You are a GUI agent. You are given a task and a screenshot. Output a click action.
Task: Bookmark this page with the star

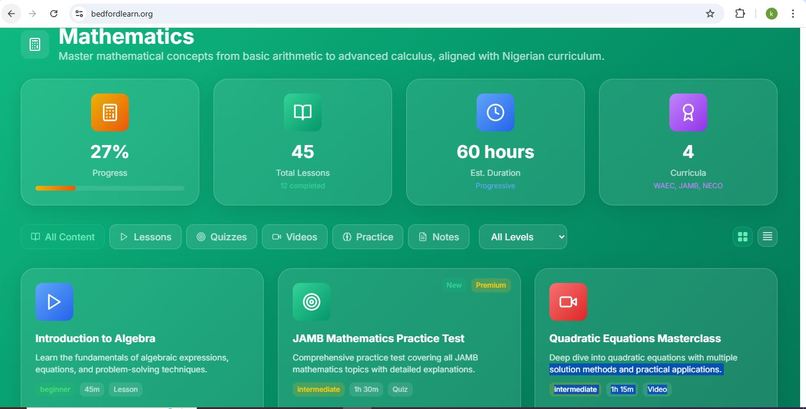tap(710, 14)
